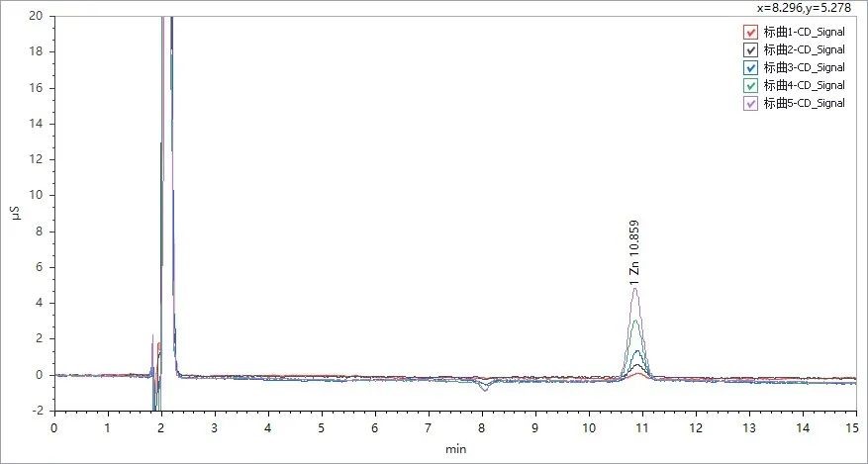Hide the 标曲3-CD_Signal blue trace checkbox
This screenshot has width=868, height=464.
[x=750, y=67]
